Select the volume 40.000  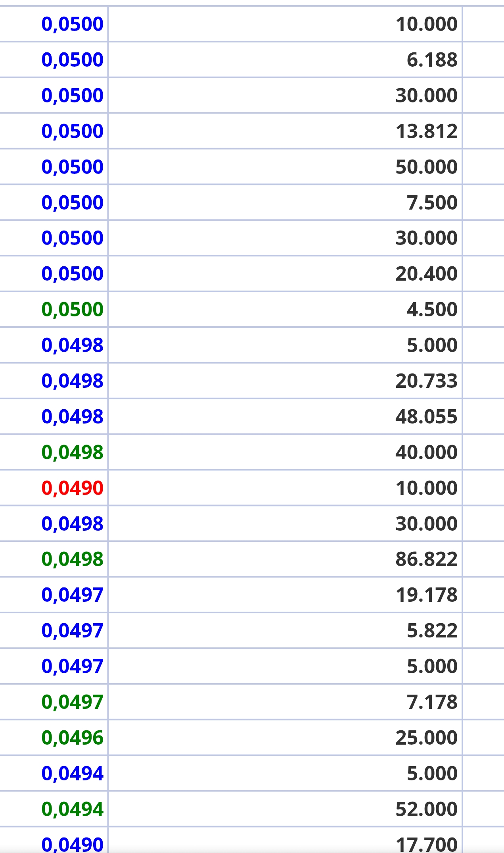426,452
